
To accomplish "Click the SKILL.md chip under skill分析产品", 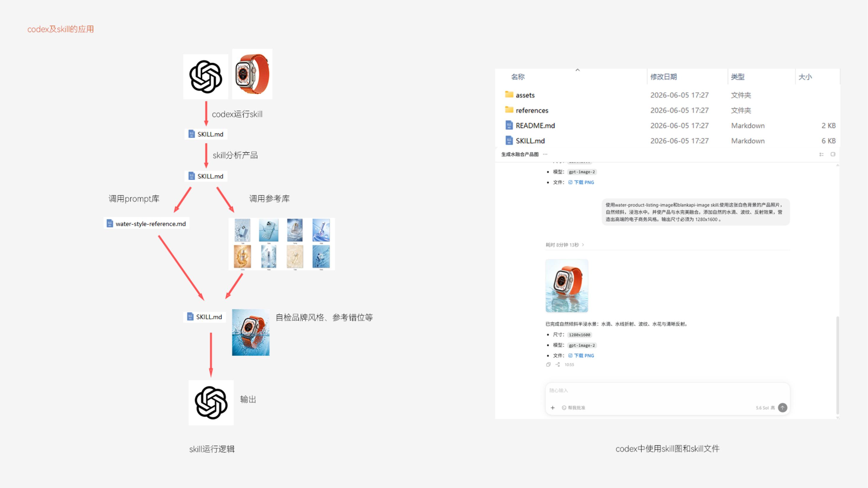I will [x=206, y=176].
